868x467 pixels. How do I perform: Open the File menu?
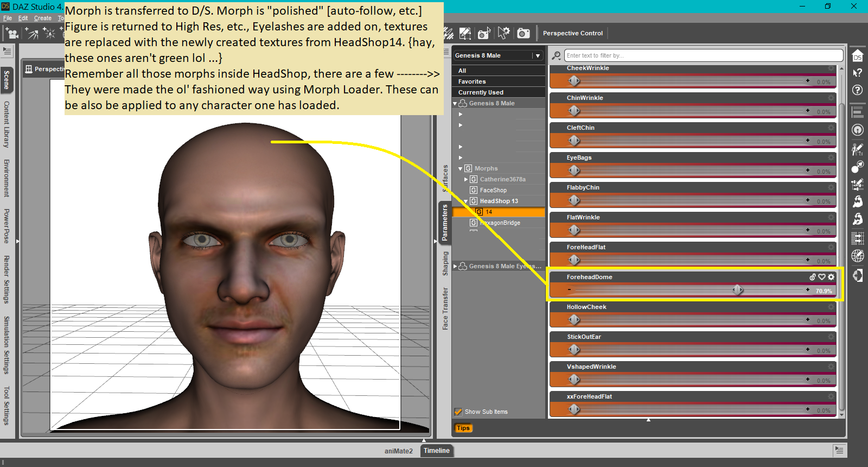[8, 18]
